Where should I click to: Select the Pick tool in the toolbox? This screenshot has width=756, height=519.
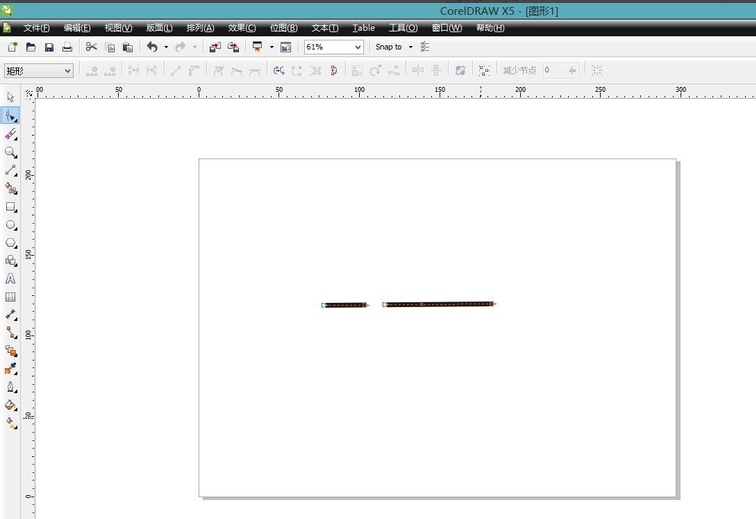(11, 97)
